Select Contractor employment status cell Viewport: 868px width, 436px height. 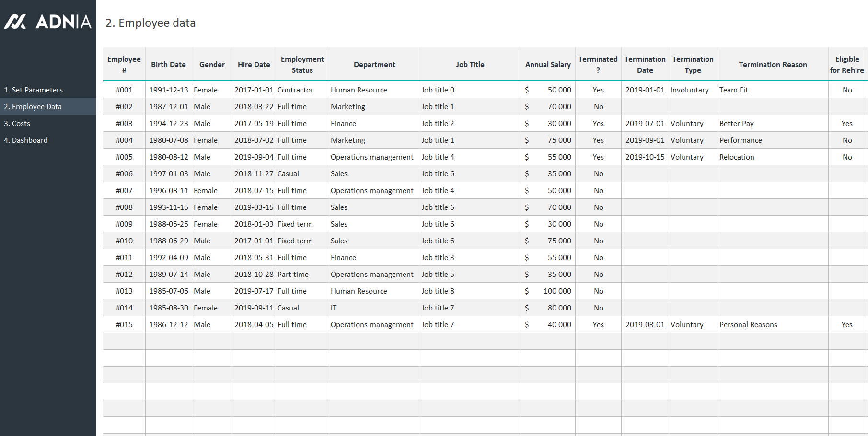[295, 90]
